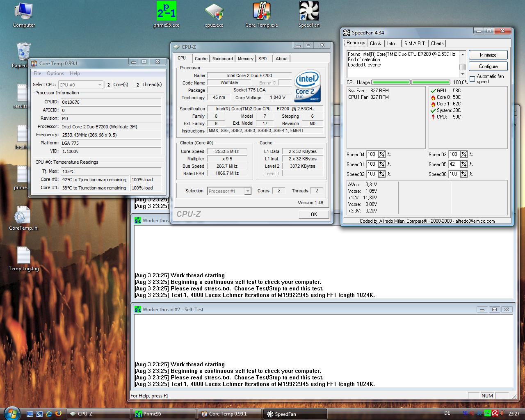525x420 pixels.
Task: Switch to SpeedFan Charts tab
Action: (437, 43)
